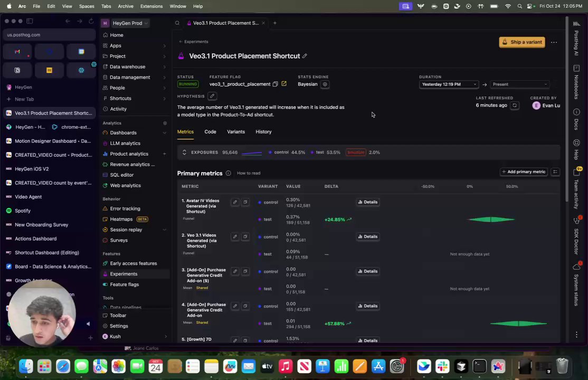588x380 pixels.
Task: Open Arc's Spaces menu
Action: tap(87, 6)
